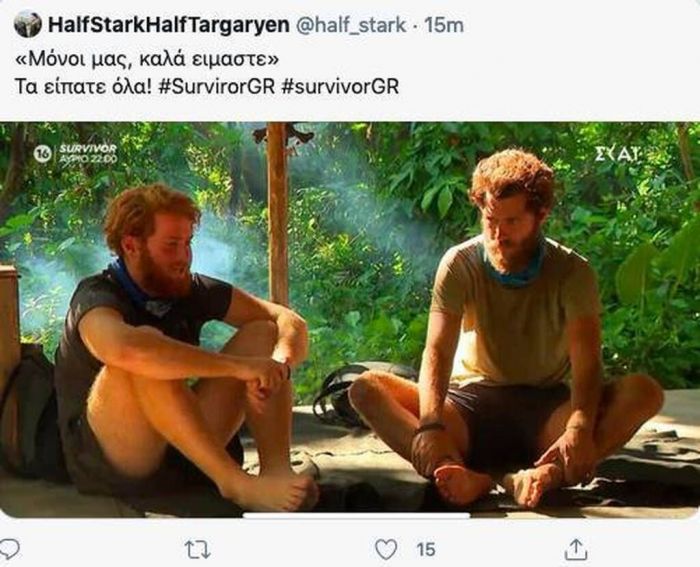Click the circled 16 rating badge
Screen dimensions: 700x567
(x=43, y=154)
